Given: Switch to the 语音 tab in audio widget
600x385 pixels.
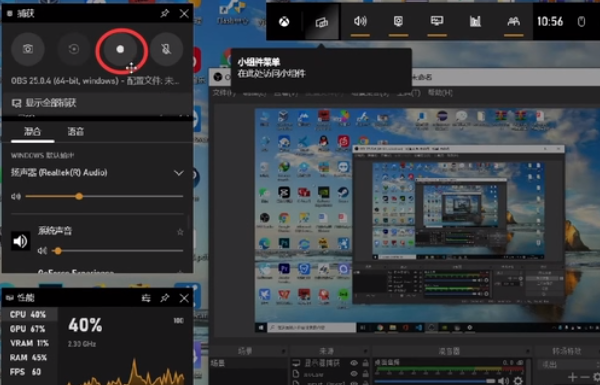Looking at the screenshot, I should (x=76, y=132).
